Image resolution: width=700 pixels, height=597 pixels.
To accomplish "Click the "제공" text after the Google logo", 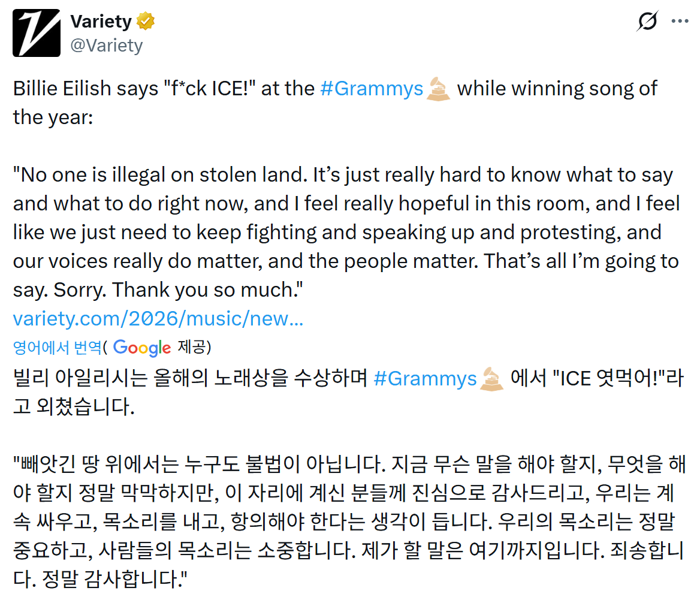I will pos(192,348).
